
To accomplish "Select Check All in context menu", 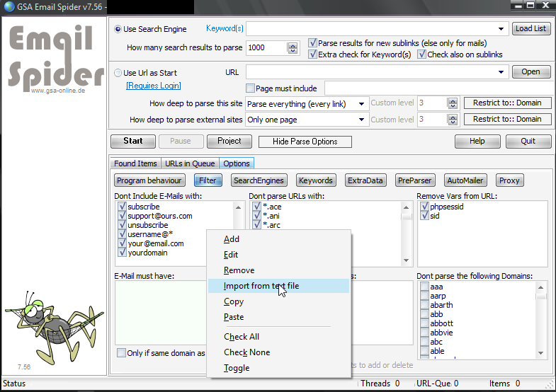I will (279, 337).
